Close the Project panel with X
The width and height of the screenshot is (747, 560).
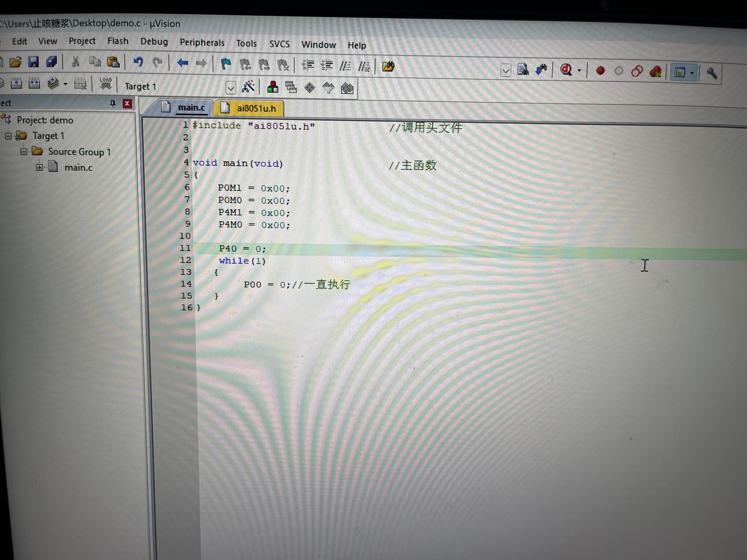tap(127, 104)
